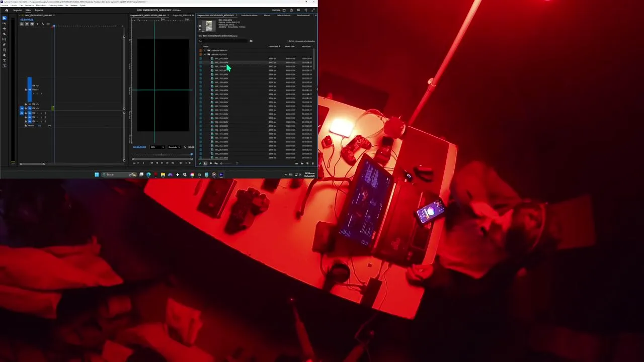Viewport: 644px width, 362px height.
Task: Open Archivo menu
Action: click(x=5, y=5)
